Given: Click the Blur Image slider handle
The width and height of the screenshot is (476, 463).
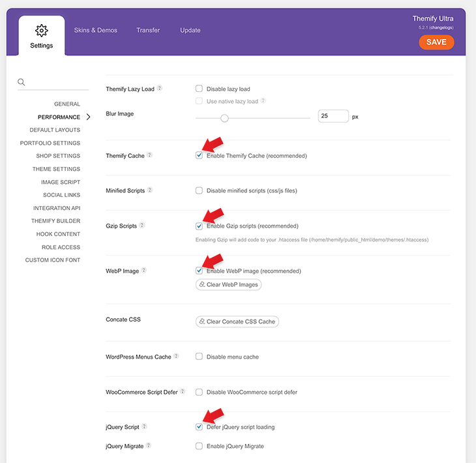Looking at the screenshot, I should point(224,118).
